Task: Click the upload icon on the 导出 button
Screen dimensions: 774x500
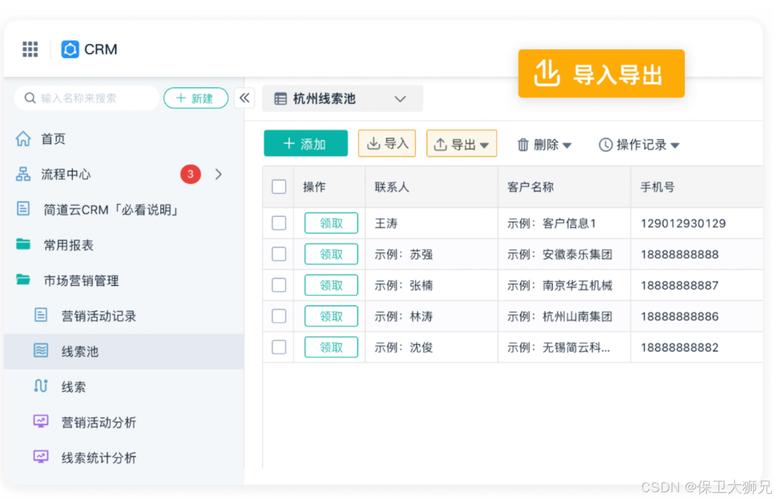Action: [440, 145]
